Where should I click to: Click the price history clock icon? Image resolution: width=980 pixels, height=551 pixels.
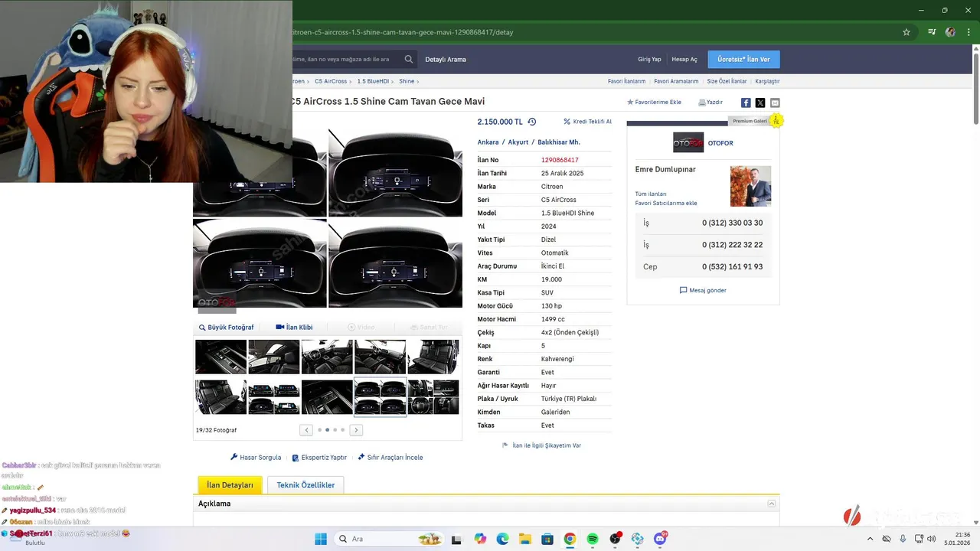(x=532, y=122)
